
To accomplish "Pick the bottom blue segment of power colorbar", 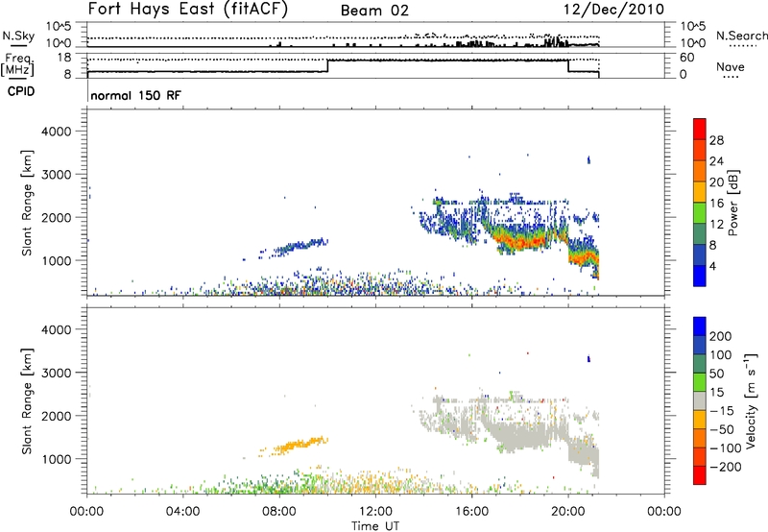I will pos(700,276).
